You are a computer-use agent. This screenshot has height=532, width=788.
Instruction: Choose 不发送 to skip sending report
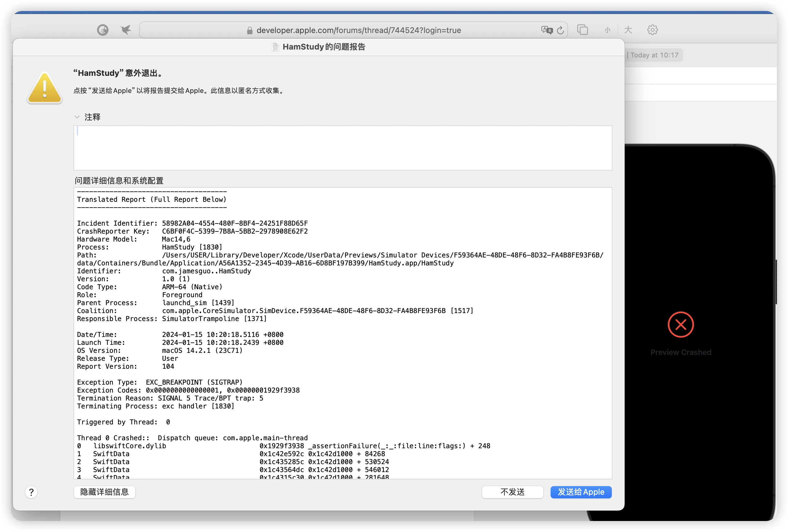coord(512,492)
